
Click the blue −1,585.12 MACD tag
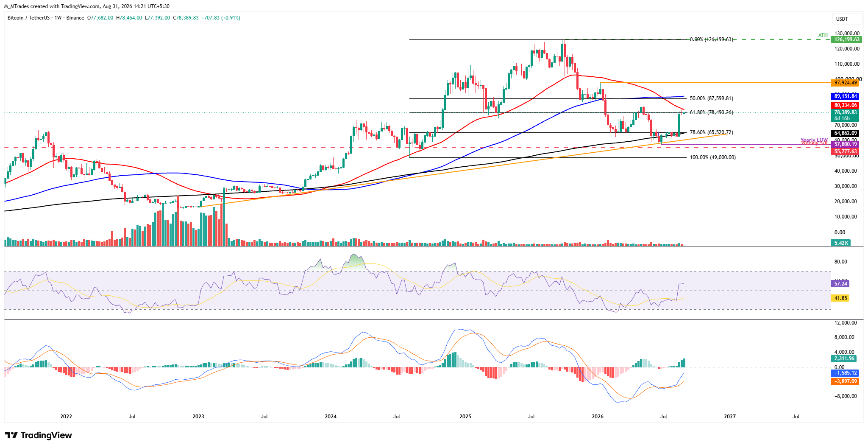845,373
